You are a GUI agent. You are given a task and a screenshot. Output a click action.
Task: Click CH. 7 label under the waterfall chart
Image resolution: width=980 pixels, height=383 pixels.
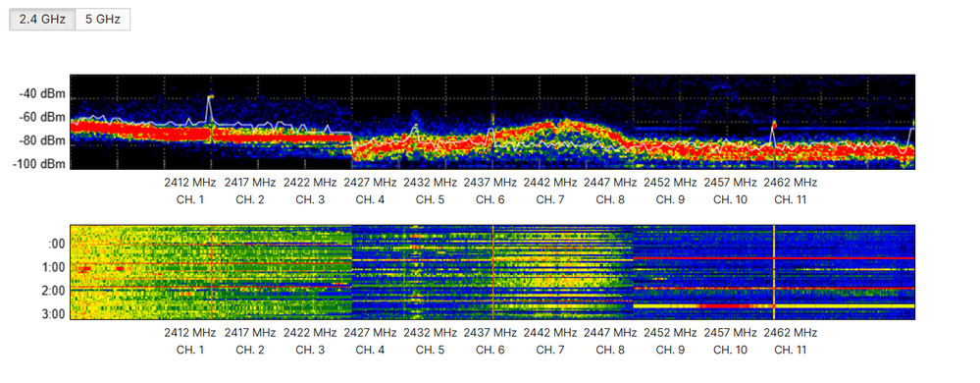click(x=550, y=350)
